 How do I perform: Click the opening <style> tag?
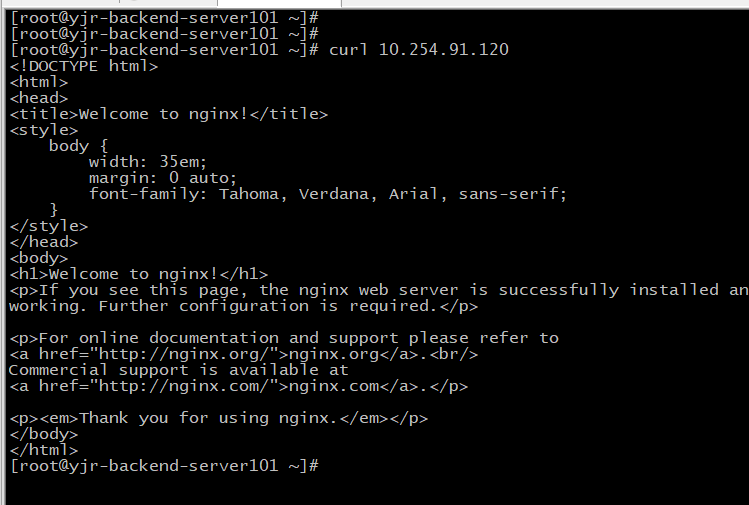[x=43, y=130]
